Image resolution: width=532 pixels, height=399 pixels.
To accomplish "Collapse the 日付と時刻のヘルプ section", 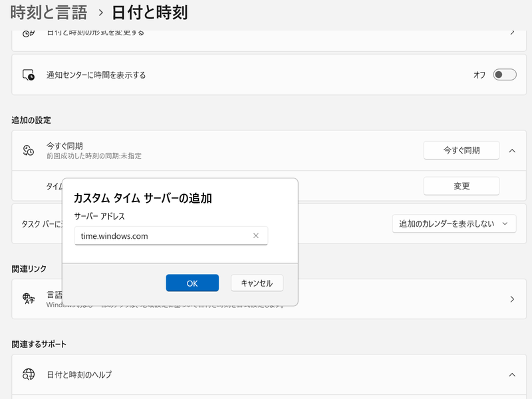I will (511, 374).
